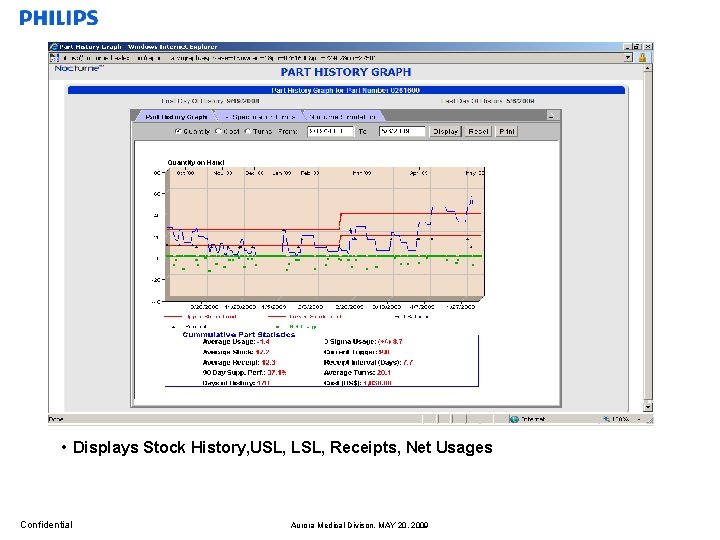Click the Receipt Interval (Days) statistic
720x540 pixels.
click(x=368, y=362)
